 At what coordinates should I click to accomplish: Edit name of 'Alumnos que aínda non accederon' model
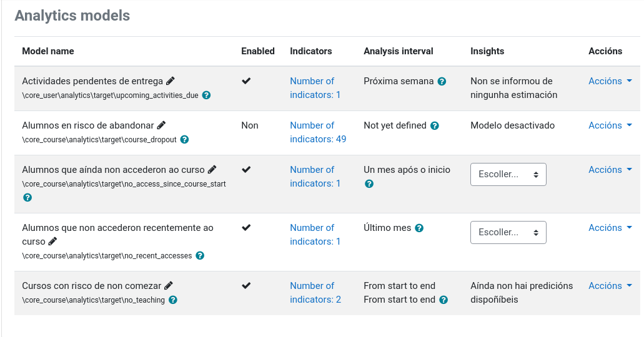pos(212,170)
